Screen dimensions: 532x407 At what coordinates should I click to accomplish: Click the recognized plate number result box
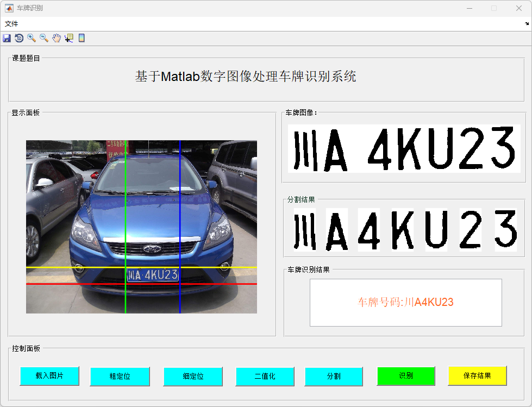pos(405,303)
